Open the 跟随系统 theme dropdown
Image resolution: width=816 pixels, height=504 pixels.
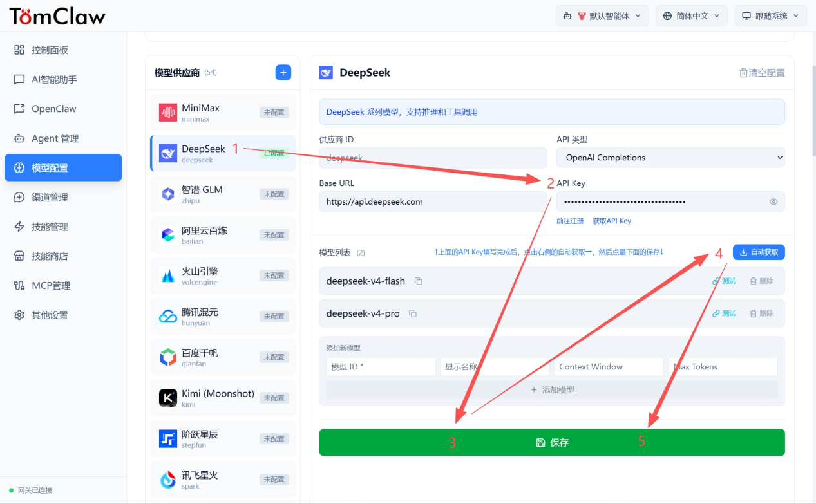point(770,16)
